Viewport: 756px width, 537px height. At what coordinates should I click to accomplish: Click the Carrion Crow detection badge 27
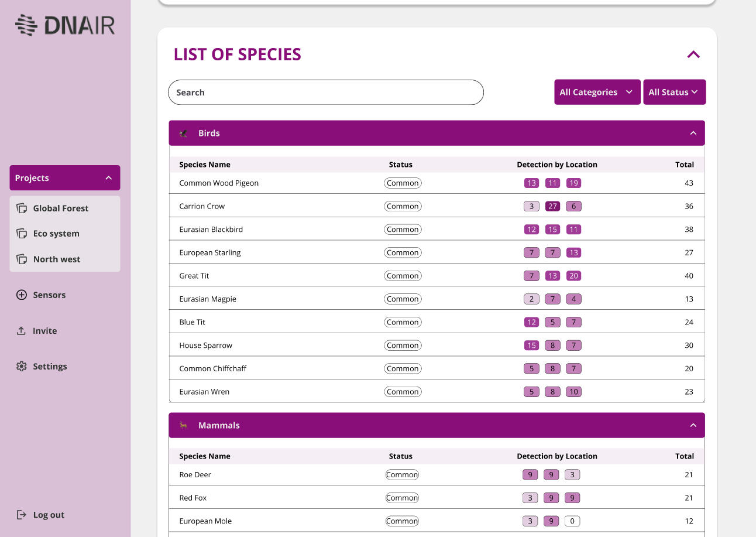coord(552,206)
